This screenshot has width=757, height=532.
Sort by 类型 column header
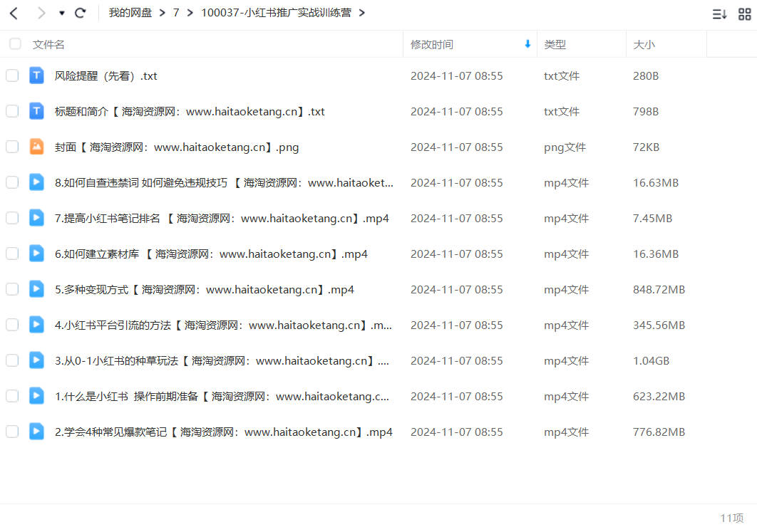[555, 44]
